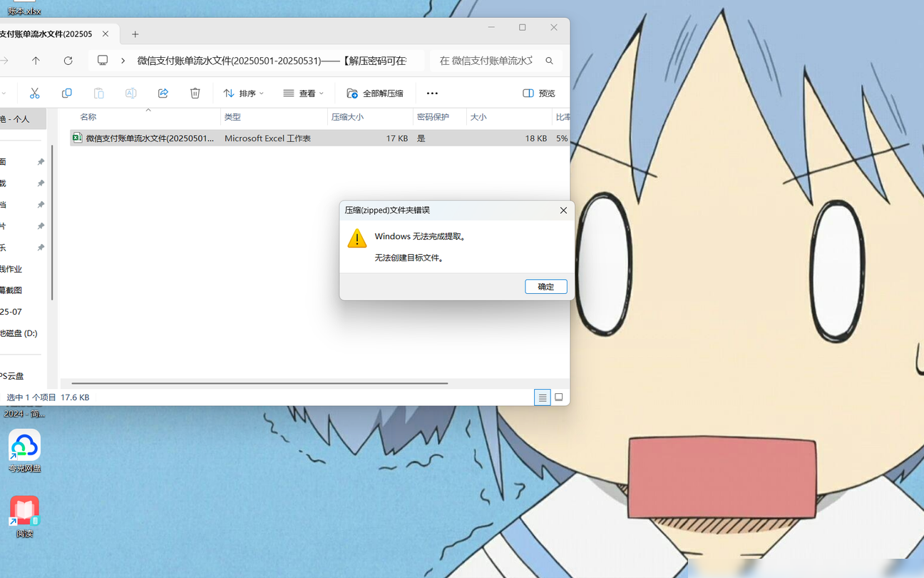Click the Cut scissors icon
Image resolution: width=924 pixels, height=578 pixels.
pyautogui.click(x=34, y=93)
